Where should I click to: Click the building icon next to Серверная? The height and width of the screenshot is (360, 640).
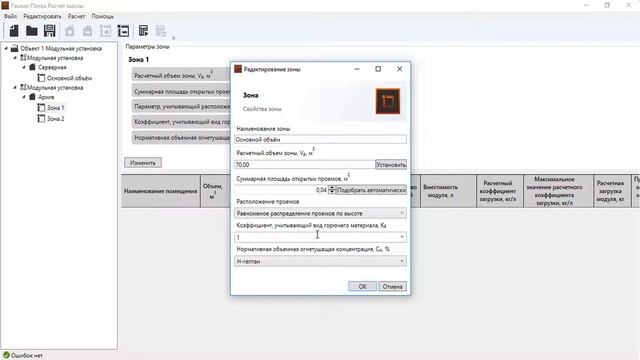pos(32,67)
